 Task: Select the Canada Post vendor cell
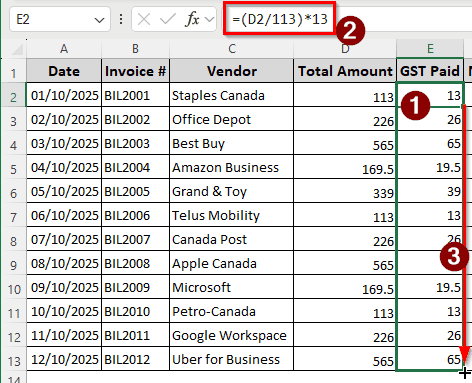click(232, 239)
